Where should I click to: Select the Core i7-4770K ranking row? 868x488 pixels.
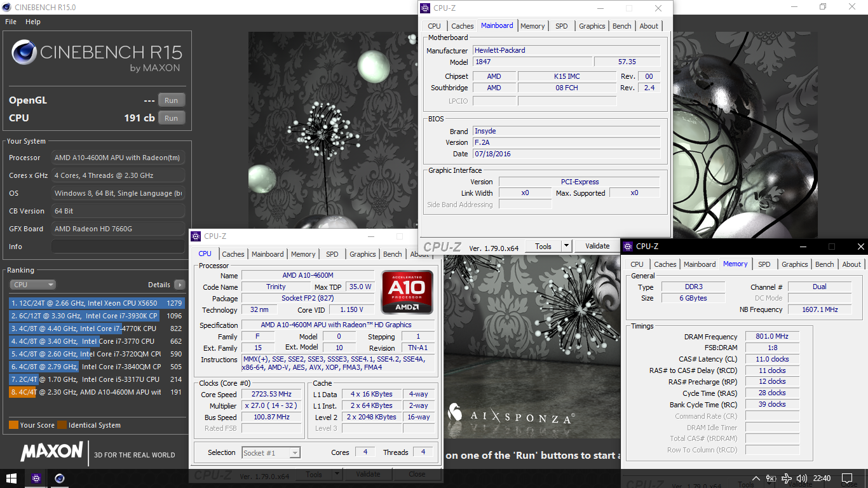click(x=97, y=329)
